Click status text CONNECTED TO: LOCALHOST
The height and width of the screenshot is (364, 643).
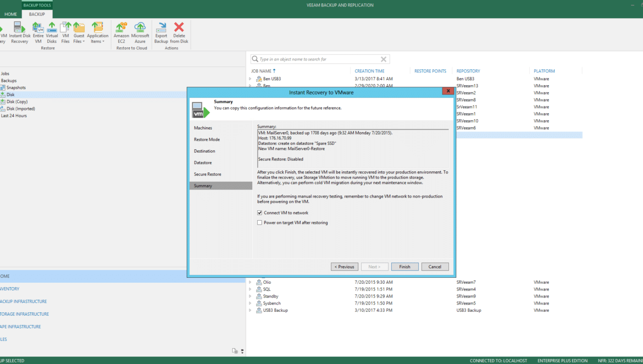[498, 361]
